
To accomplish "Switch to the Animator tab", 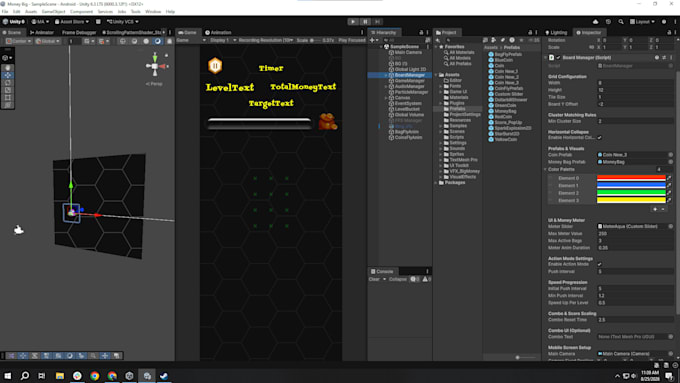I will point(42,33).
